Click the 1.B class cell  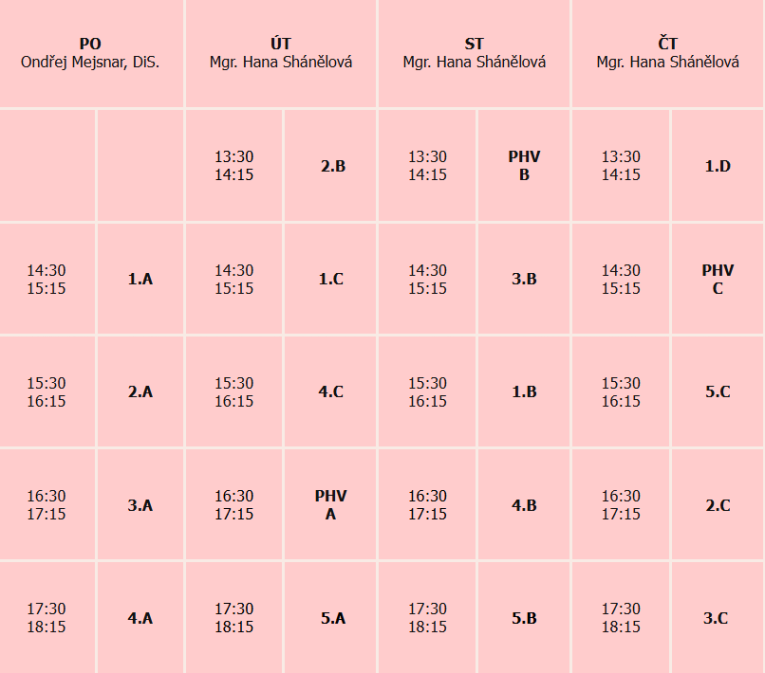coord(524,392)
